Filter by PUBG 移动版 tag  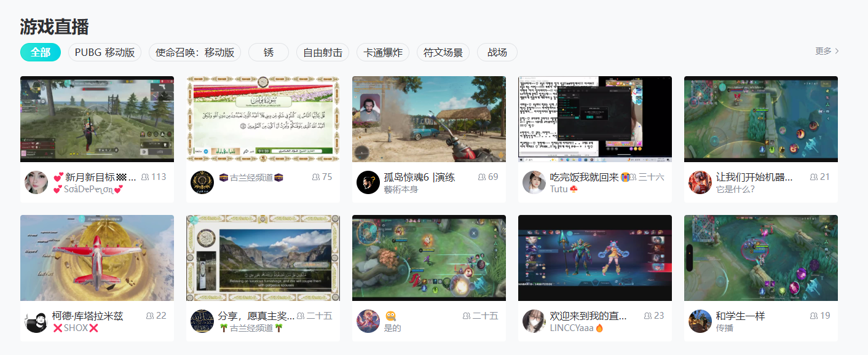105,52
